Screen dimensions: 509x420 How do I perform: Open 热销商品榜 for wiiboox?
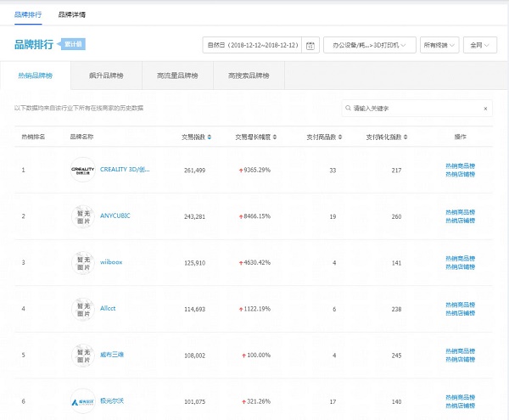coord(460,259)
